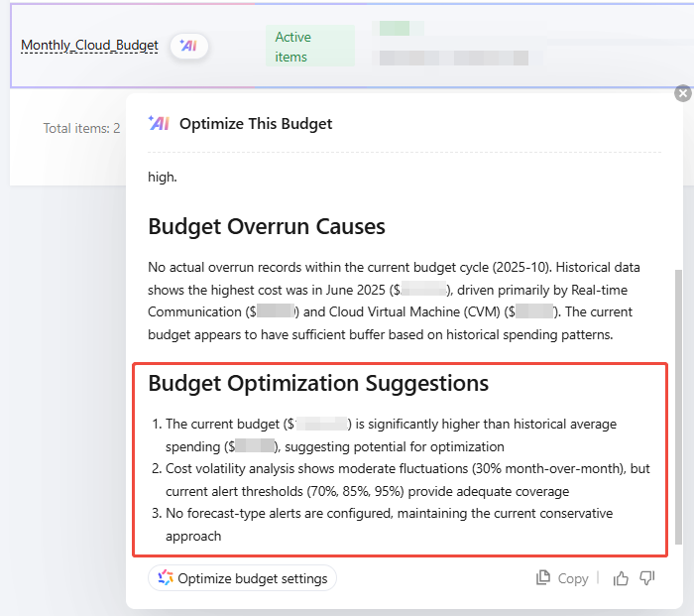This screenshot has width=694, height=616.
Task: Click the colorful Optimize budget settings icon
Action: coord(166,578)
